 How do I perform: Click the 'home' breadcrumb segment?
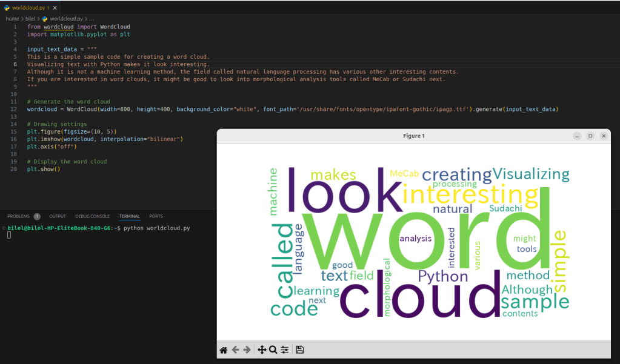pyautogui.click(x=12, y=19)
